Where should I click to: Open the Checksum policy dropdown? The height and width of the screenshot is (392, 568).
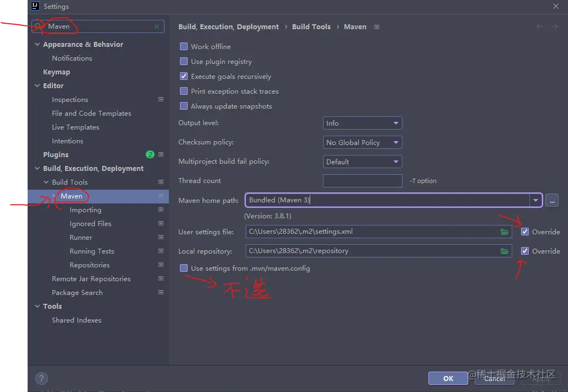point(362,142)
